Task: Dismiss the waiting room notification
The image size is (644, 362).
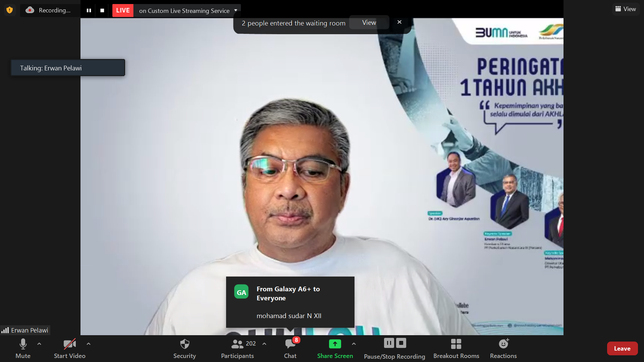Action: coord(399,22)
